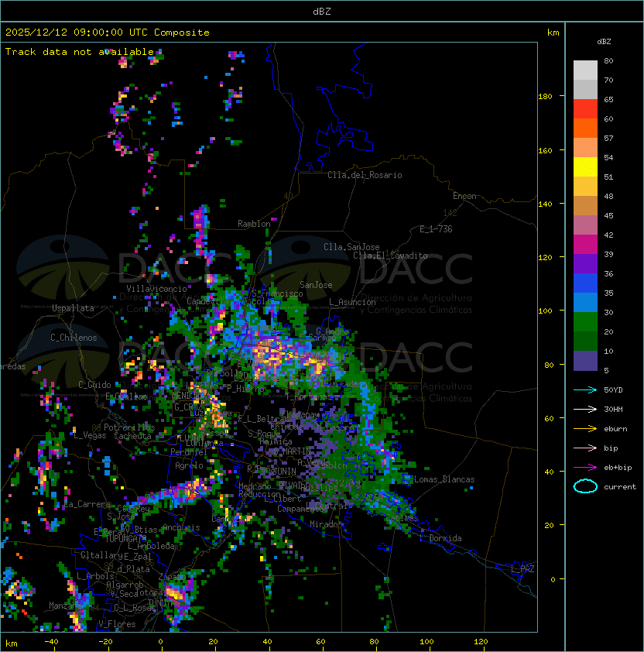Click the cyan 'current' ellipse symbol

click(585, 486)
